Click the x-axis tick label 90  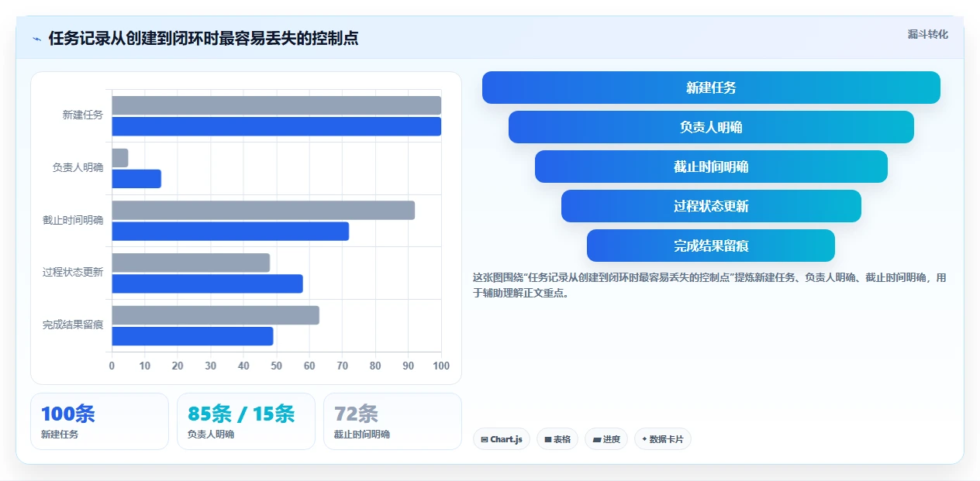pos(409,366)
